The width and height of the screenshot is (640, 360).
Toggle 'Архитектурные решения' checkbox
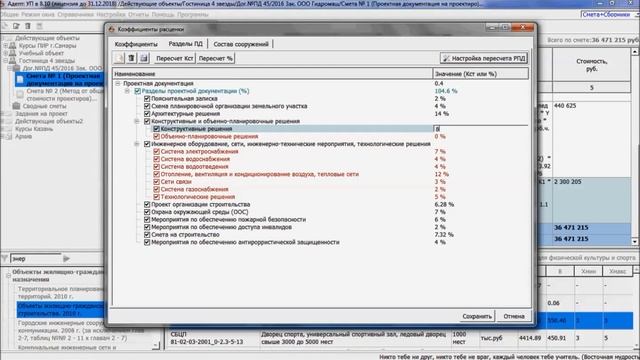click(147, 114)
